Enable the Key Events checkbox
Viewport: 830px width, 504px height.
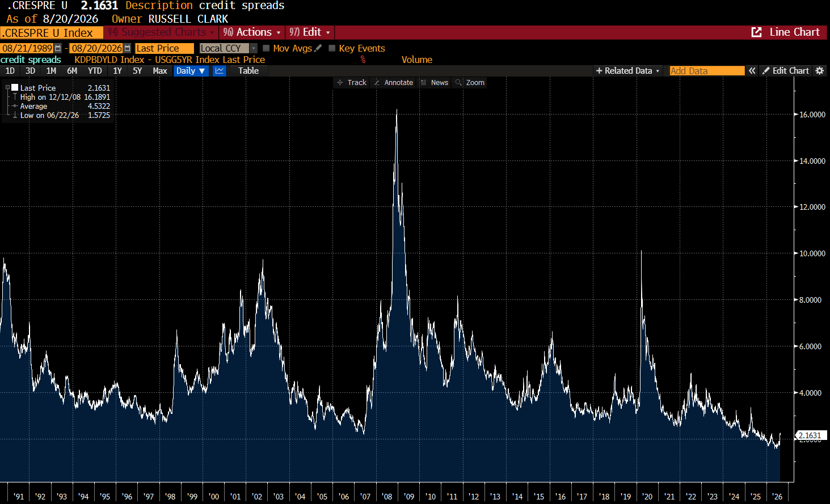coord(332,48)
